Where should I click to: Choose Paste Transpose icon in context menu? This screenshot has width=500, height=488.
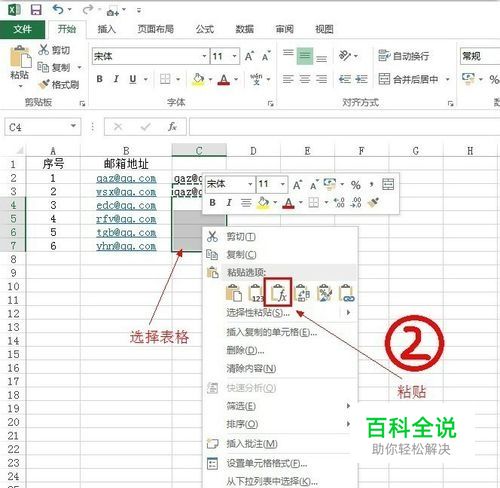click(302, 293)
